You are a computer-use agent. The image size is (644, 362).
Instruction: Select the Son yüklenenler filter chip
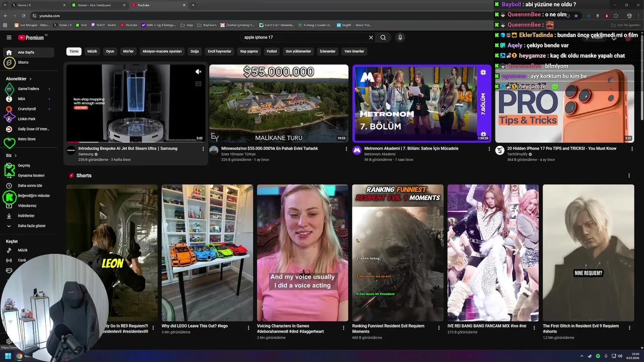click(x=298, y=51)
